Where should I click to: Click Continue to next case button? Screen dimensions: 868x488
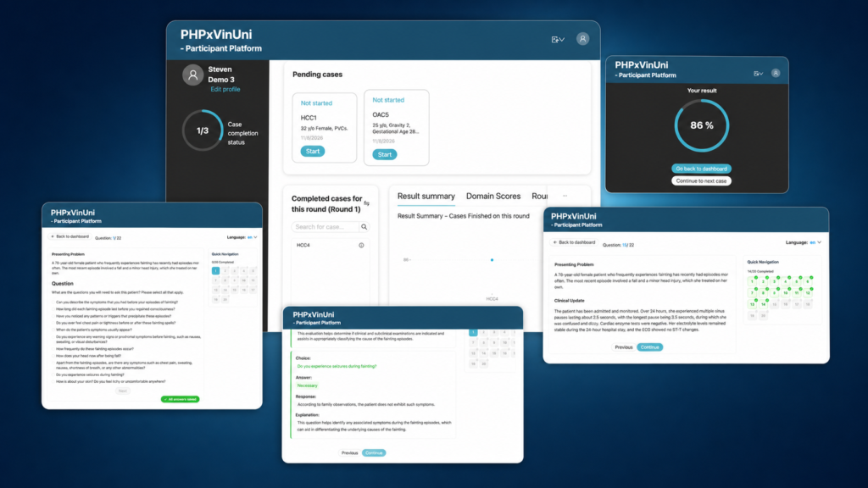[701, 181]
